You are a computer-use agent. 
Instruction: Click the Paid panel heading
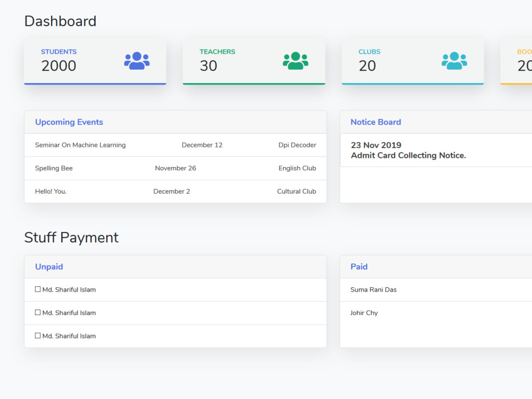[359, 267]
